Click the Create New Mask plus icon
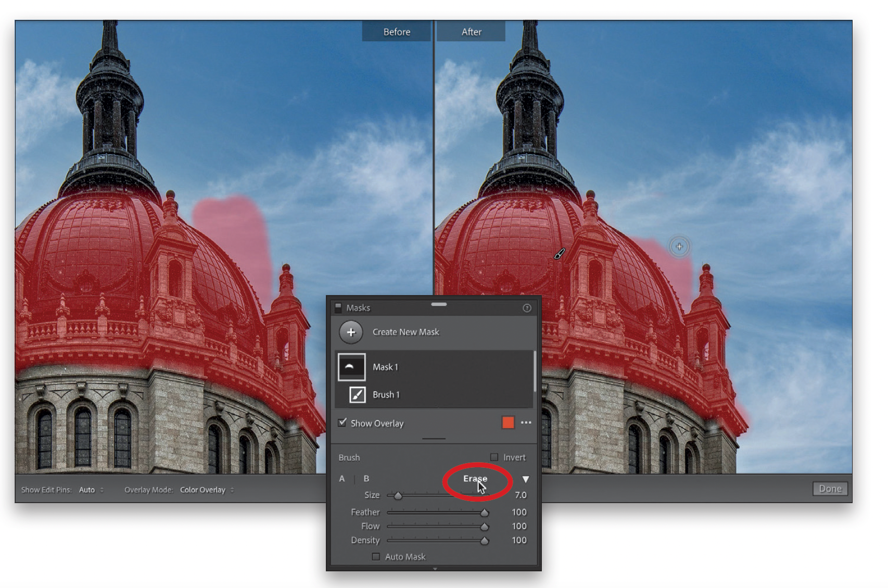This screenshot has height=588, width=888. click(351, 332)
